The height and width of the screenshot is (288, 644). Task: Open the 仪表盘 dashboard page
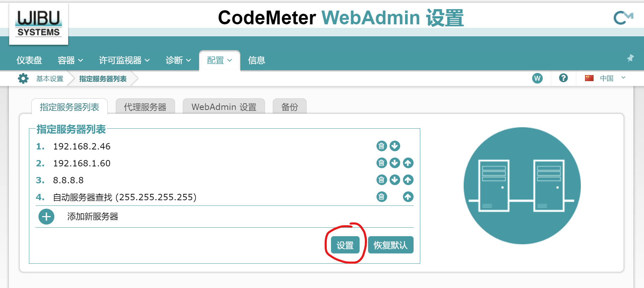point(29,61)
